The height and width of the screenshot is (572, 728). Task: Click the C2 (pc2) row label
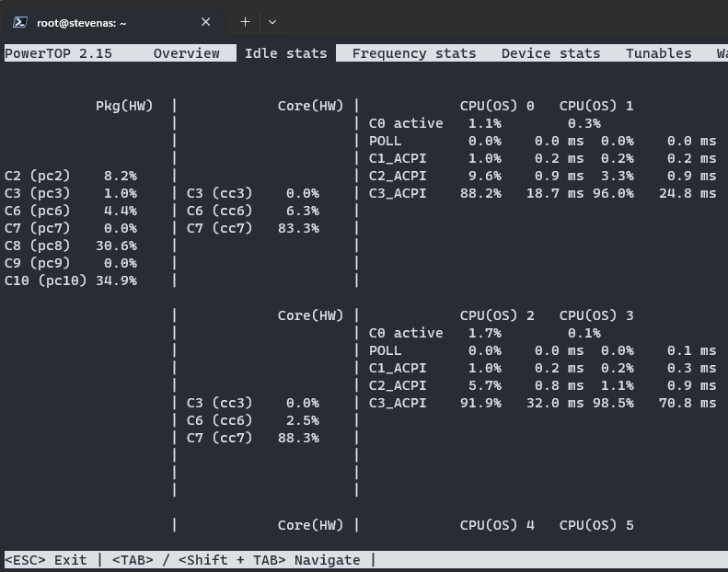[x=37, y=176]
